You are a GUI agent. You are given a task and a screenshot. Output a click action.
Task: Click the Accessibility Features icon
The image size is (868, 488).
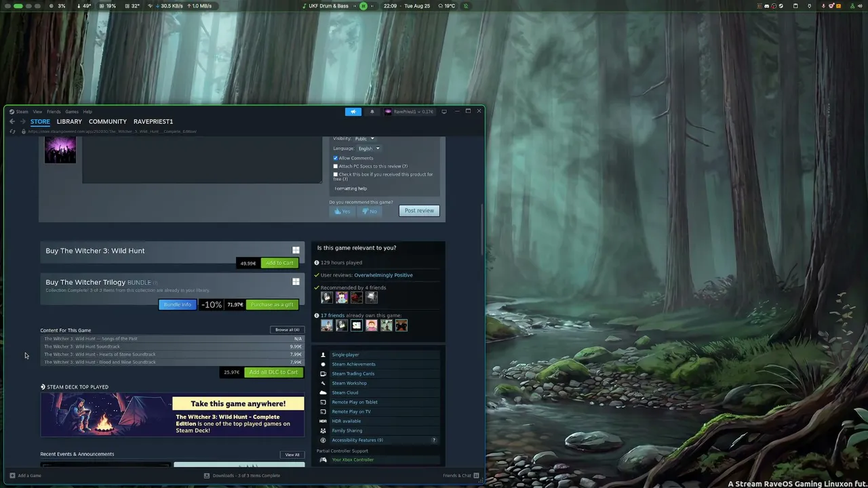[x=323, y=440]
